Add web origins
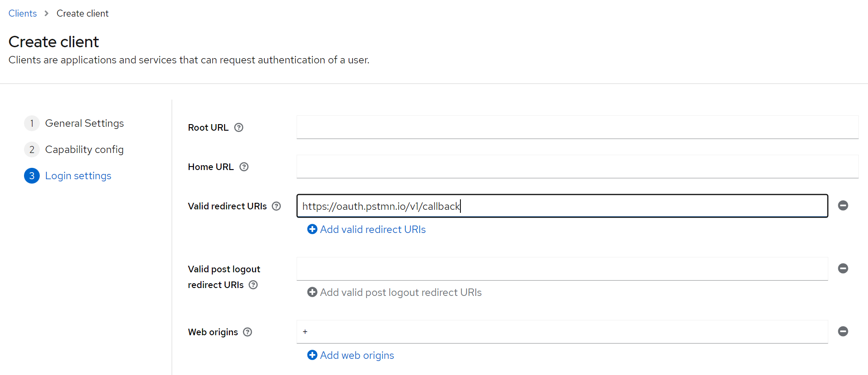Screen dimensions: 868x375 point(351,355)
